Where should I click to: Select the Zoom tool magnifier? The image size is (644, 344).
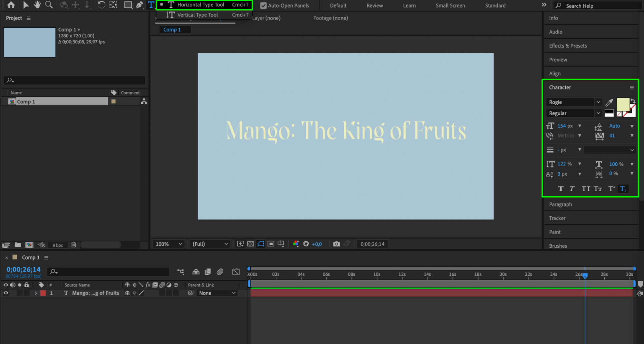click(49, 5)
